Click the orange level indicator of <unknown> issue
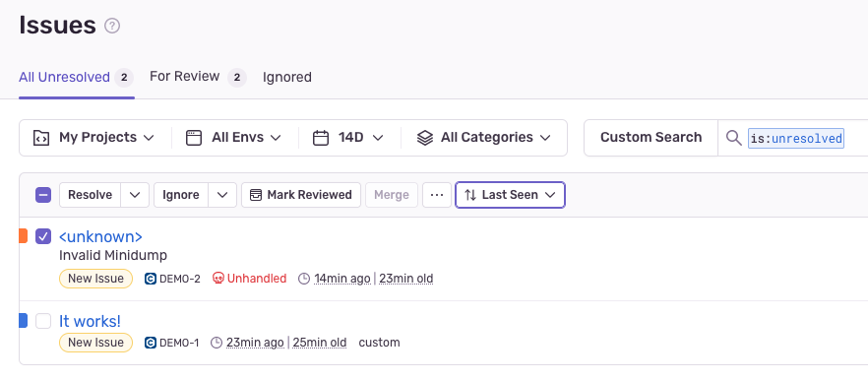 tap(24, 236)
